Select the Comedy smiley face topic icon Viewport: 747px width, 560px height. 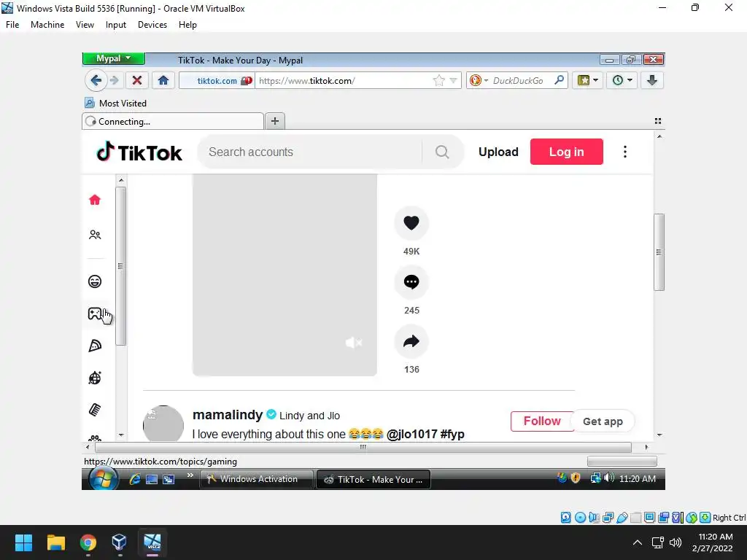click(95, 281)
